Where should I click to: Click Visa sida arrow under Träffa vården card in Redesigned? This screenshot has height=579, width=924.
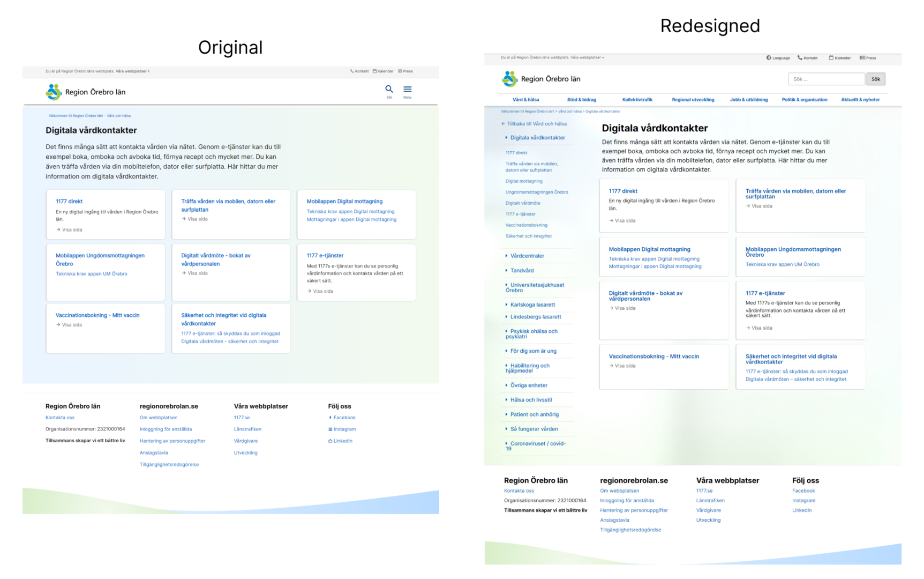748,206
